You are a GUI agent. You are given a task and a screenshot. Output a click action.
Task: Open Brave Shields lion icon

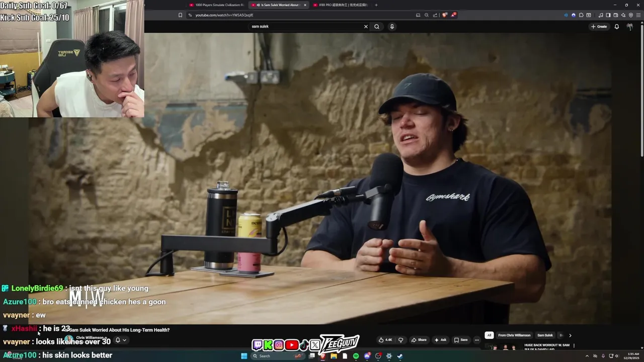pyautogui.click(x=444, y=15)
